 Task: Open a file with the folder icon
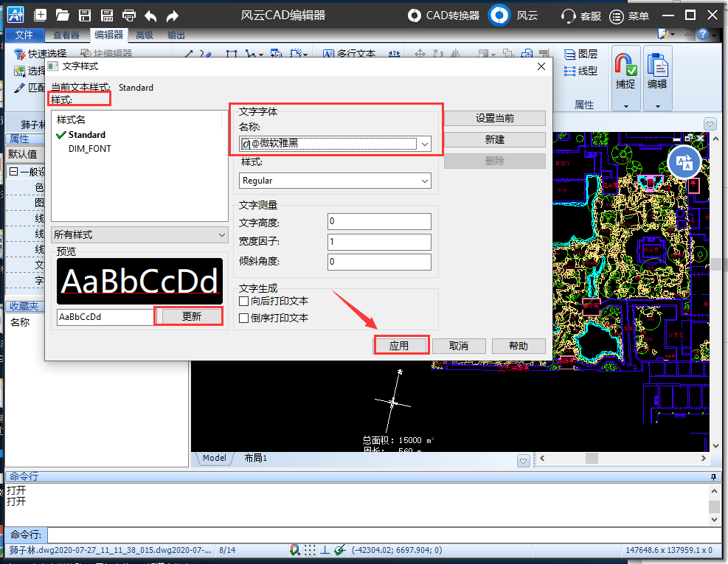62,15
